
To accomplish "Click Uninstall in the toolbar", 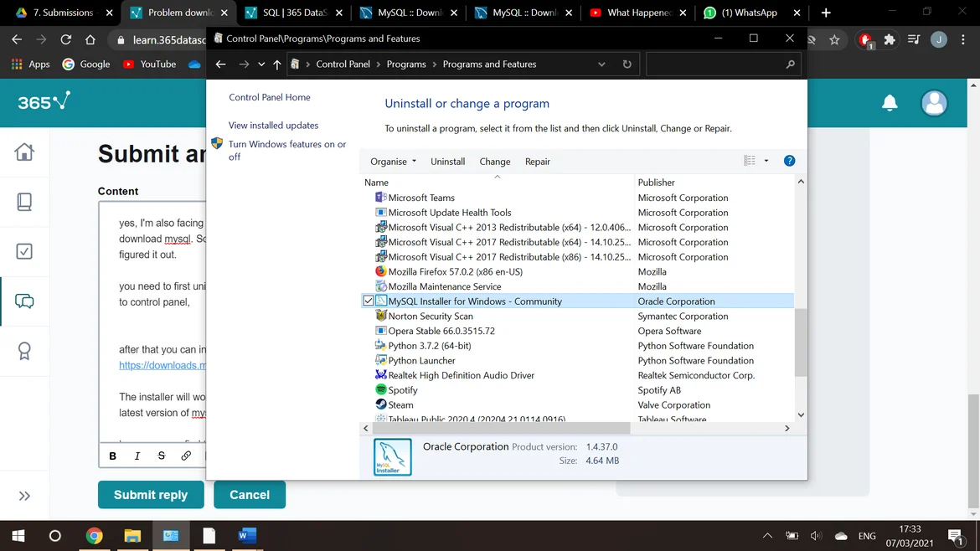I will coord(447,162).
